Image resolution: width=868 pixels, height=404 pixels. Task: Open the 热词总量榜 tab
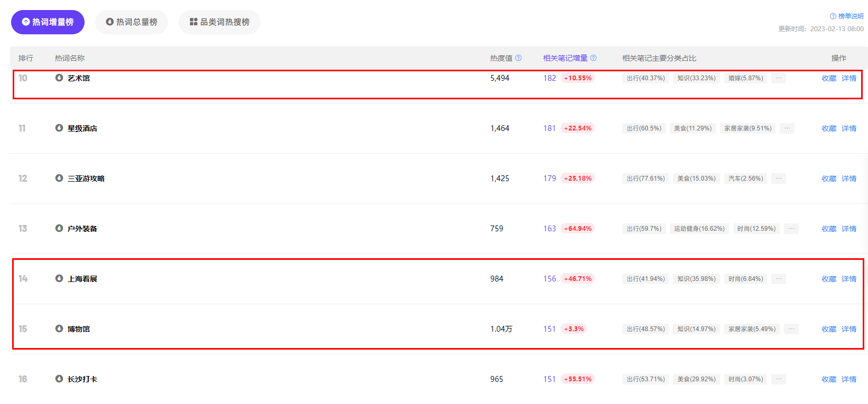(x=132, y=22)
